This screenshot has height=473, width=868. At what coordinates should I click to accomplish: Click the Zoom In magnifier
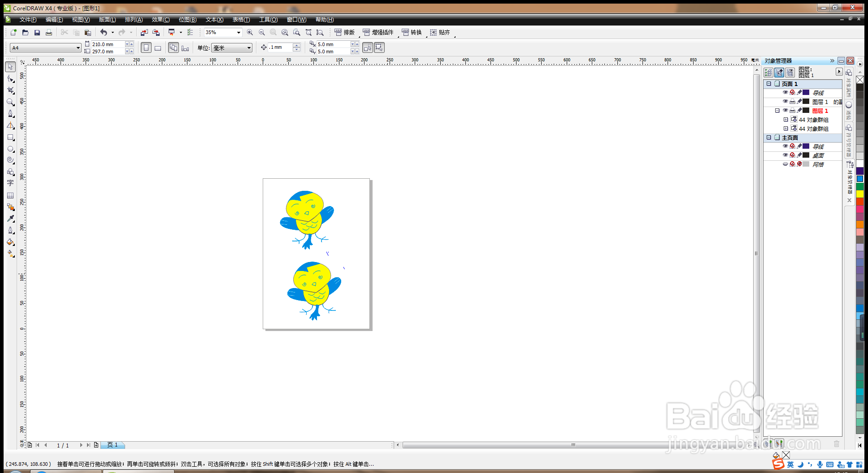pos(250,32)
